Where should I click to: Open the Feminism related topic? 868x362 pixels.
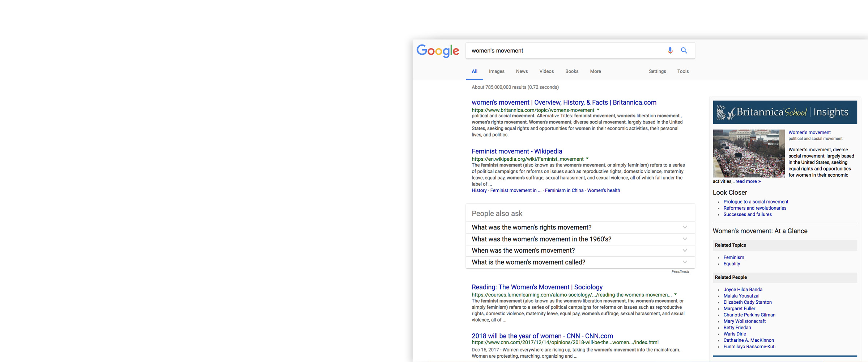pos(734,257)
